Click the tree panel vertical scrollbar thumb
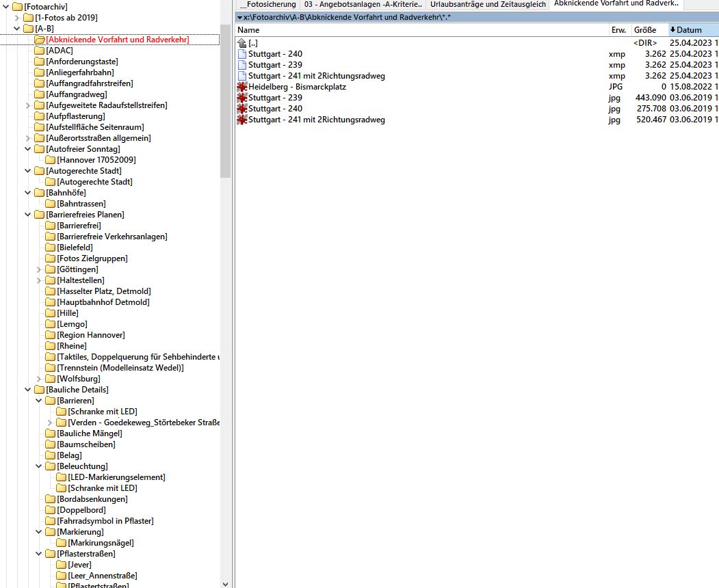Viewport: 719px width, 588px height. coord(225,101)
